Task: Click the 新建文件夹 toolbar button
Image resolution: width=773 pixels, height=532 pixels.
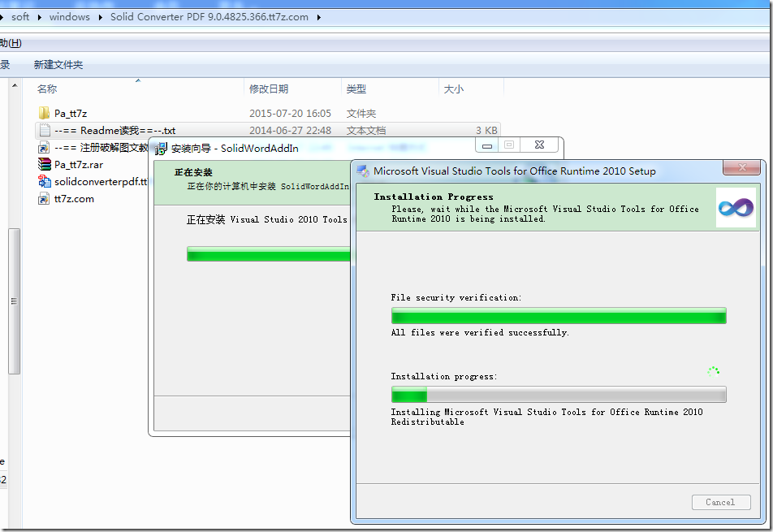Action: point(58,65)
